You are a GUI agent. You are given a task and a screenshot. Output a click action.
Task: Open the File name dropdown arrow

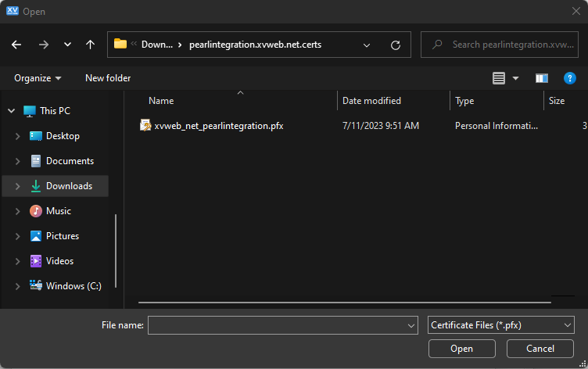click(x=411, y=325)
